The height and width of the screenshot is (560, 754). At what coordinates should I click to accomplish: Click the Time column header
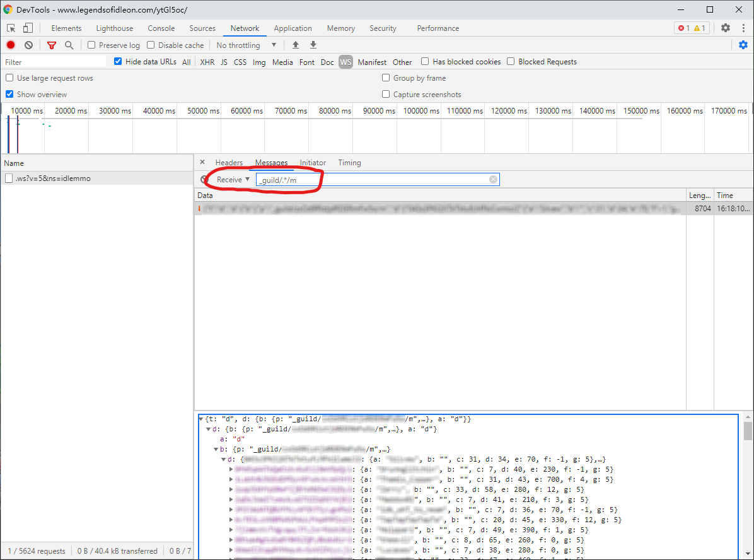[x=733, y=195]
